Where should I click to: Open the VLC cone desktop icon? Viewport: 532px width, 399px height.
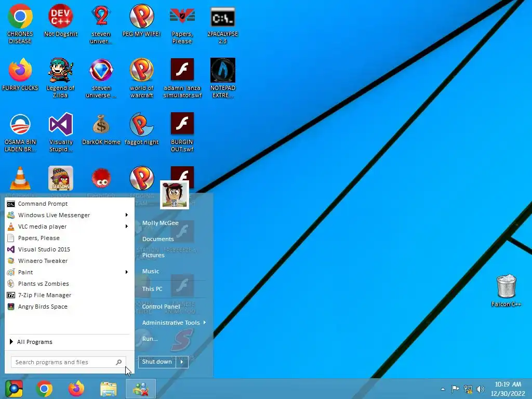click(20, 178)
